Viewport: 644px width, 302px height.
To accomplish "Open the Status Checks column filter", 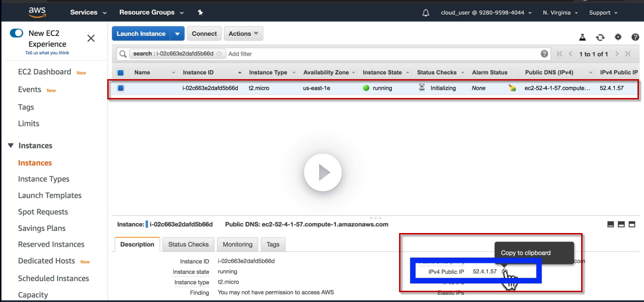I will click(462, 73).
